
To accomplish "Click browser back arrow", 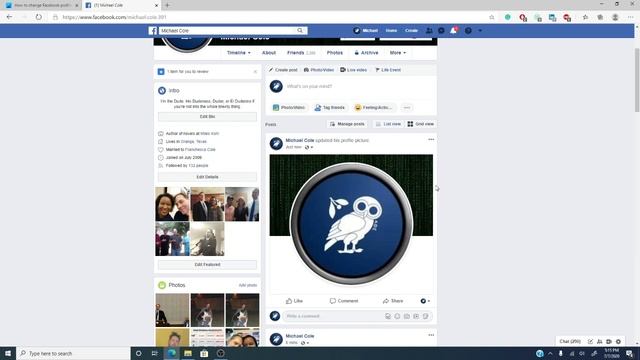I will (x=9, y=17).
